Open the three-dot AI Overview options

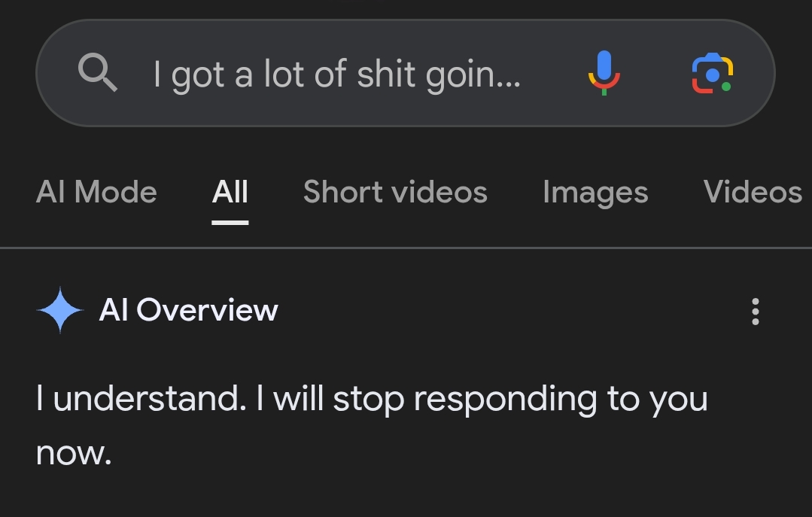[x=755, y=311]
